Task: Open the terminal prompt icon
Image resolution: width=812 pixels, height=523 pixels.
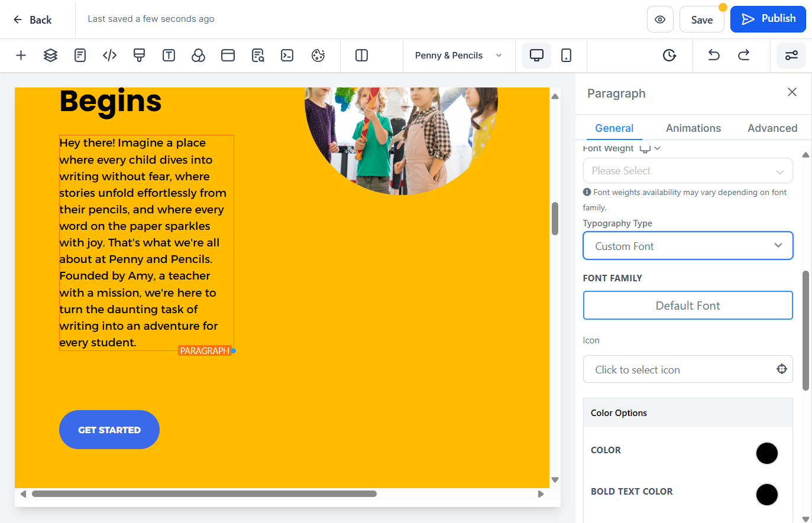Action: [x=287, y=56]
